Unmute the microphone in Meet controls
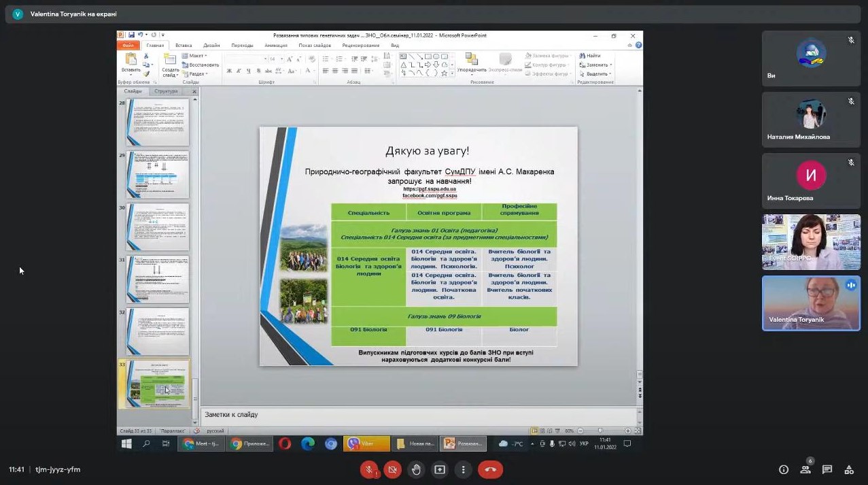This screenshot has width=868, height=485. click(x=369, y=469)
